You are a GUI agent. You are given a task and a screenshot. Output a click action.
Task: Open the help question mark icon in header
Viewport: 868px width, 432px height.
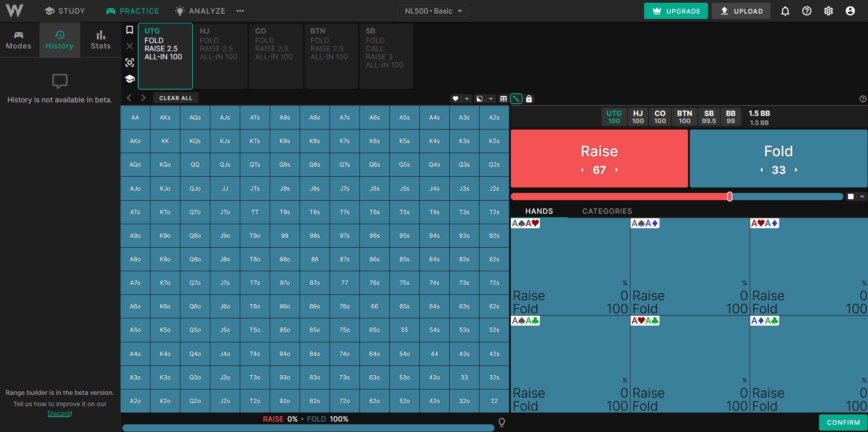pos(807,11)
